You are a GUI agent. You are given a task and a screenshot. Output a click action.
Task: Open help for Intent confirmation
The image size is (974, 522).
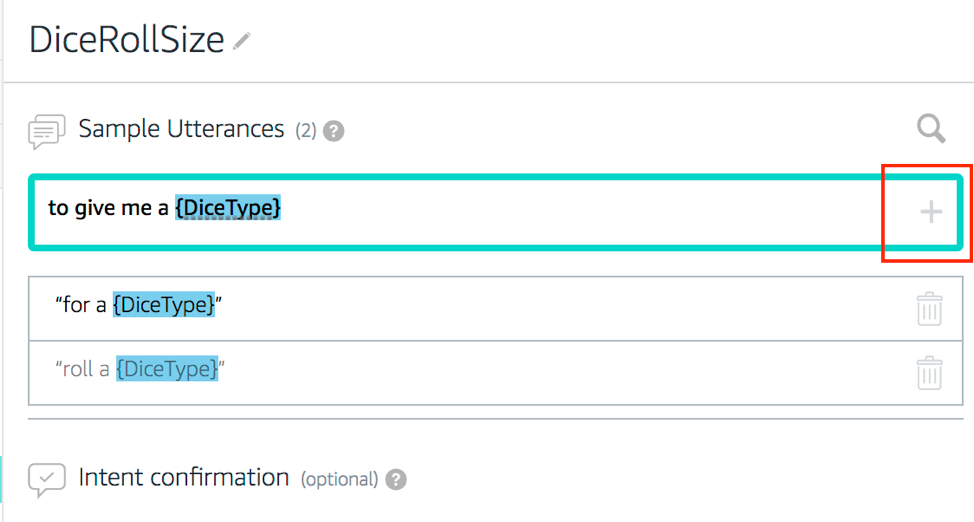(396, 479)
